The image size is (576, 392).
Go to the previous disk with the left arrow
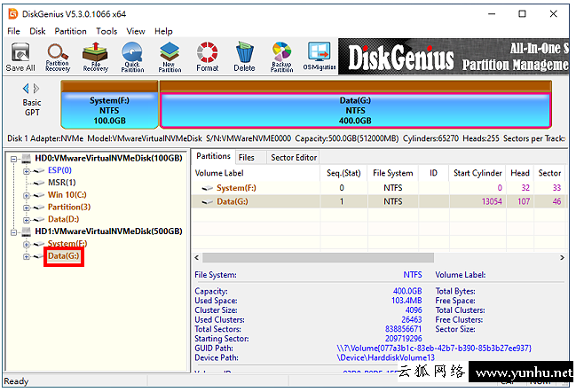(26, 89)
